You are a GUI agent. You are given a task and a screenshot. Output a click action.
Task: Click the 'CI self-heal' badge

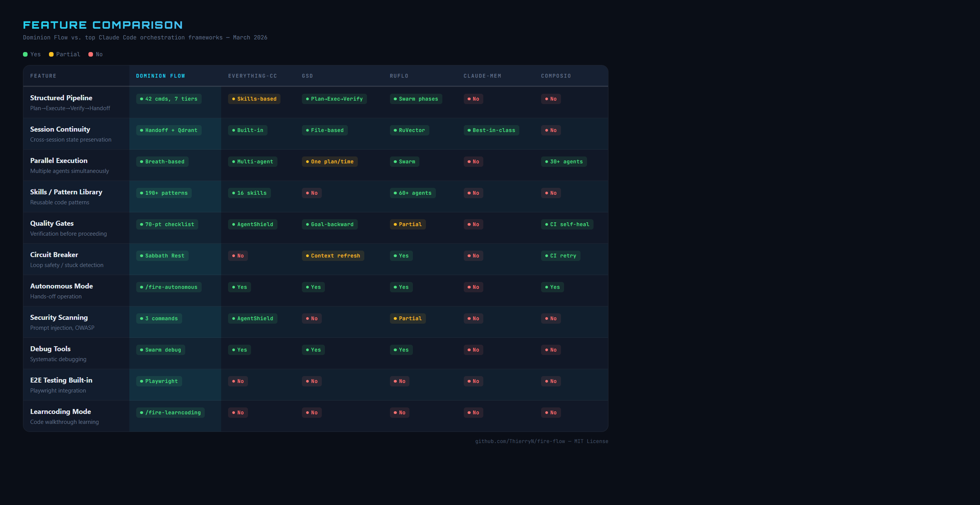[x=567, y=225]
